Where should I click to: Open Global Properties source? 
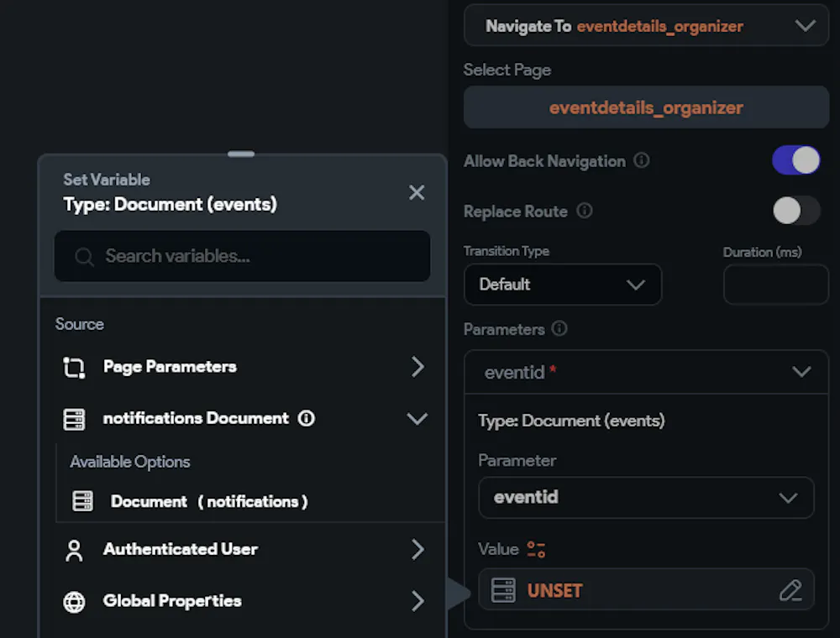[242, 602]
